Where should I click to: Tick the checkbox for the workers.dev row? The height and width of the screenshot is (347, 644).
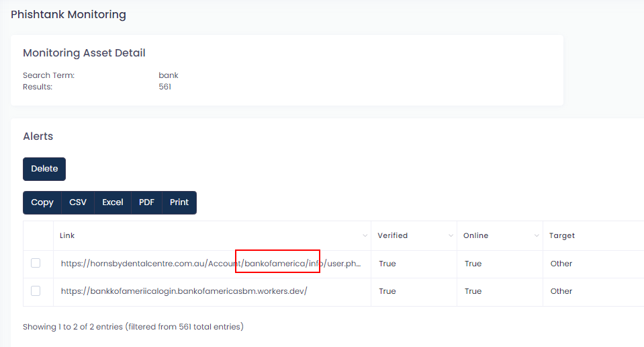pos(36,291)
